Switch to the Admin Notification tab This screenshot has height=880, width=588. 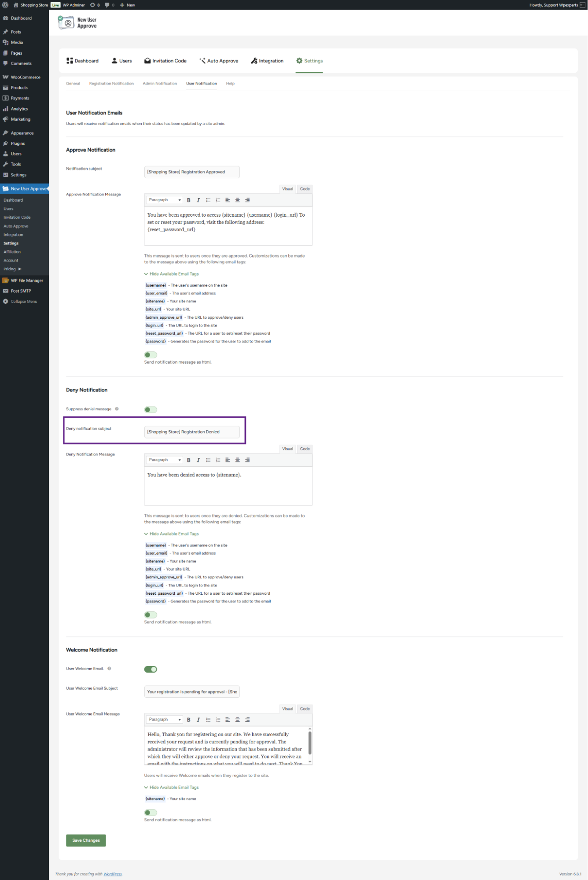click(160, 84)
